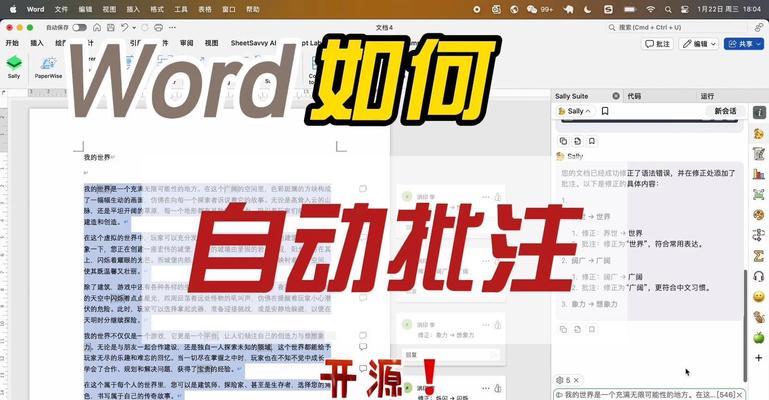Click the Print icon in the title bar
Image resolution: width=769 pixels, height=400 pixels.
pyautogui.click(x=158, y=27)
